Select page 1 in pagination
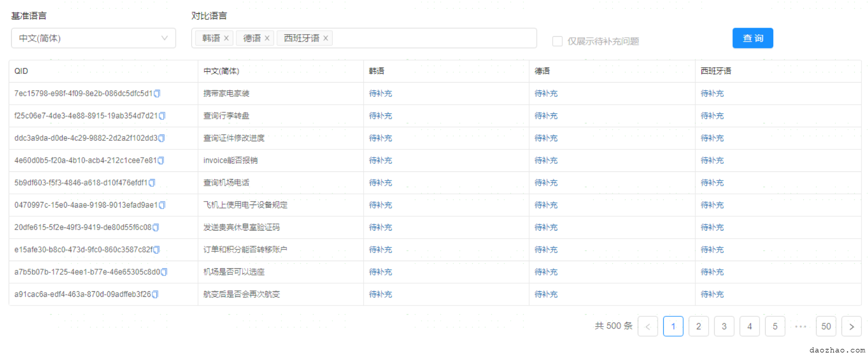This screenshot has width=868, height=355. [x=673, y=326]
